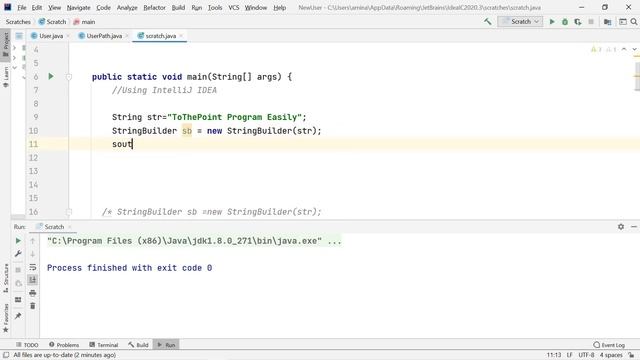Image resolution: width=640 pixels, height=360 pixels.
Task: Open the Problems tool window
Action: (x=64, y=345)
